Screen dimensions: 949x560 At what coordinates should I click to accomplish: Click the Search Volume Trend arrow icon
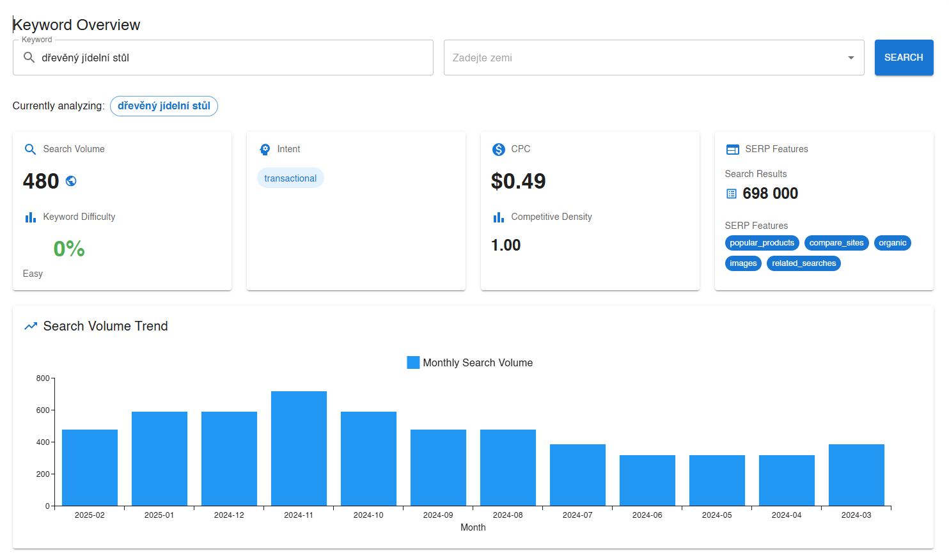pyautogui.click(x=31, y=326)
